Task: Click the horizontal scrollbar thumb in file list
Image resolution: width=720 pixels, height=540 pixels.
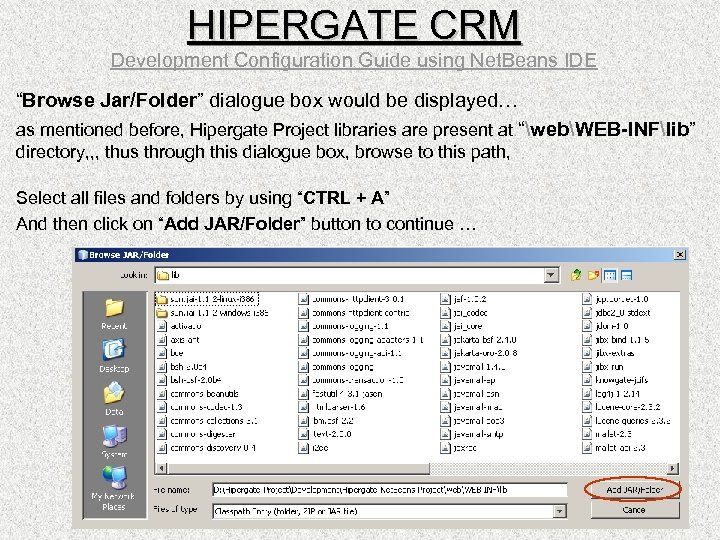Action: point(299,468)
